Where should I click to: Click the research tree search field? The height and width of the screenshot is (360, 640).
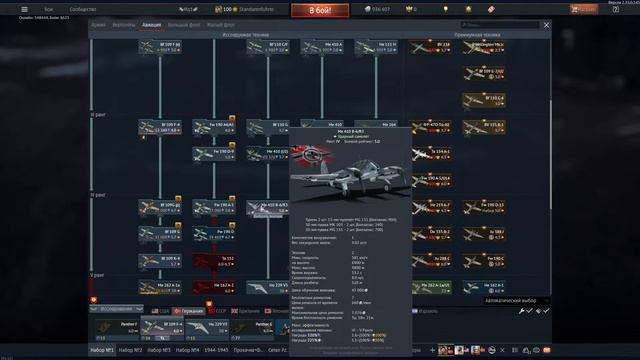pos(500,25)
